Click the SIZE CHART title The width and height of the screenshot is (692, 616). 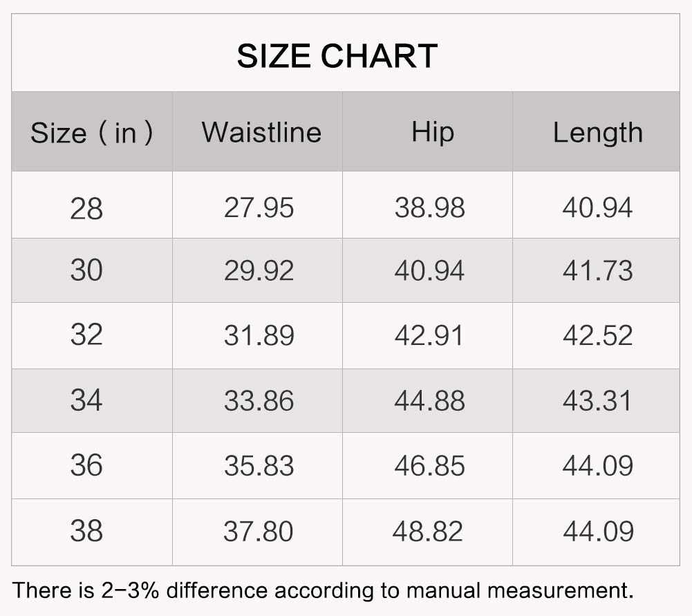pyautogui.click(x=337, y=56)
